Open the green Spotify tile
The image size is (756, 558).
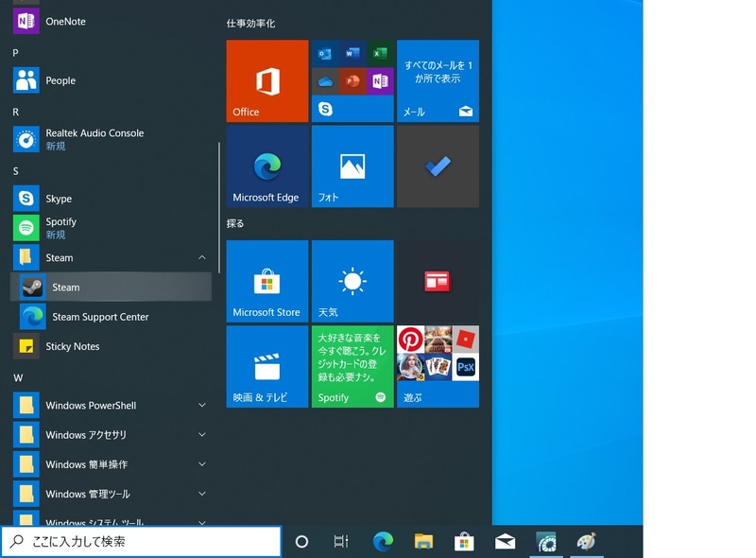[x=352, y=366]
